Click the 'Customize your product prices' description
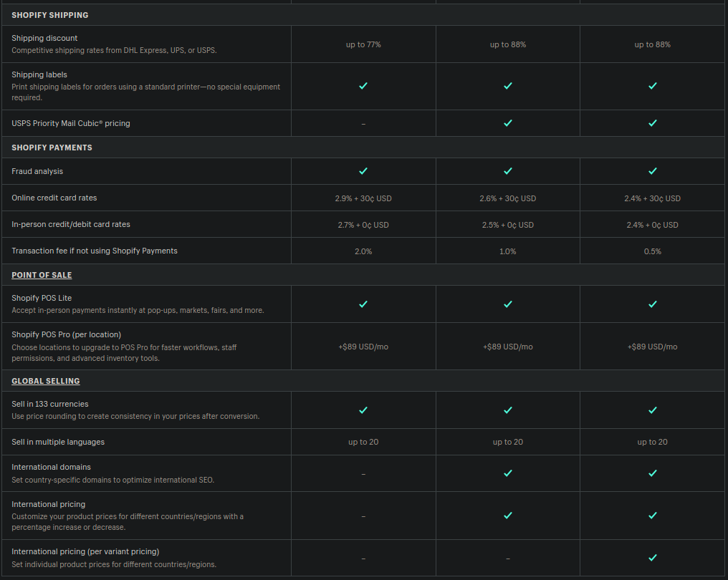Screen dimensions: 728x580 point(128,521)
